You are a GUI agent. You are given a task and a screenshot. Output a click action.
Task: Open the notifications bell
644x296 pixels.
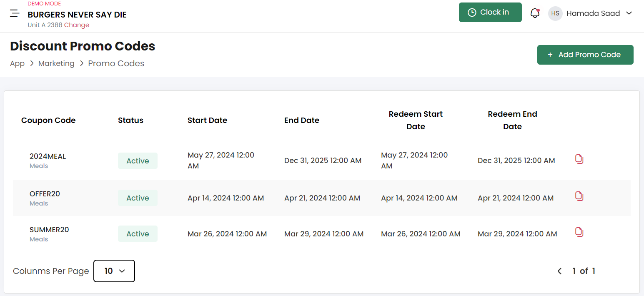[x=535, y=13]
